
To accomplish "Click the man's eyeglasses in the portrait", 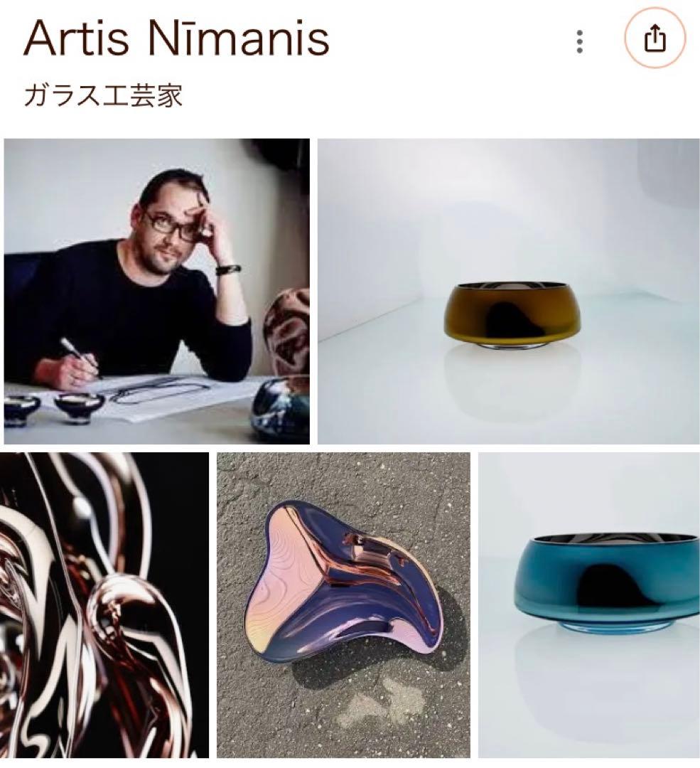I will [171, 225].
